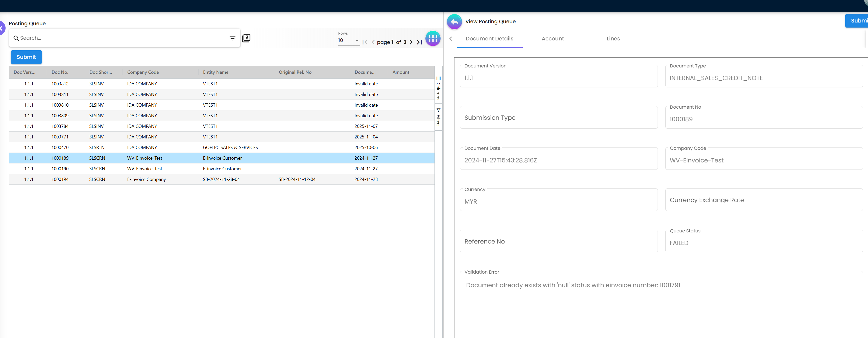This screenshot has width=868, height=338.
Task: Click the Submit button above the table
Action: click(x=26, y=57)
